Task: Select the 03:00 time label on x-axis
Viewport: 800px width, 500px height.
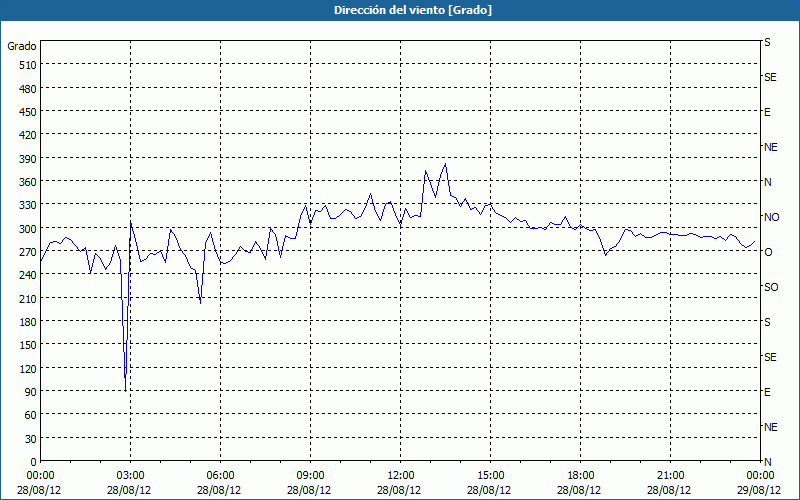Action: (x=130, y=476)
